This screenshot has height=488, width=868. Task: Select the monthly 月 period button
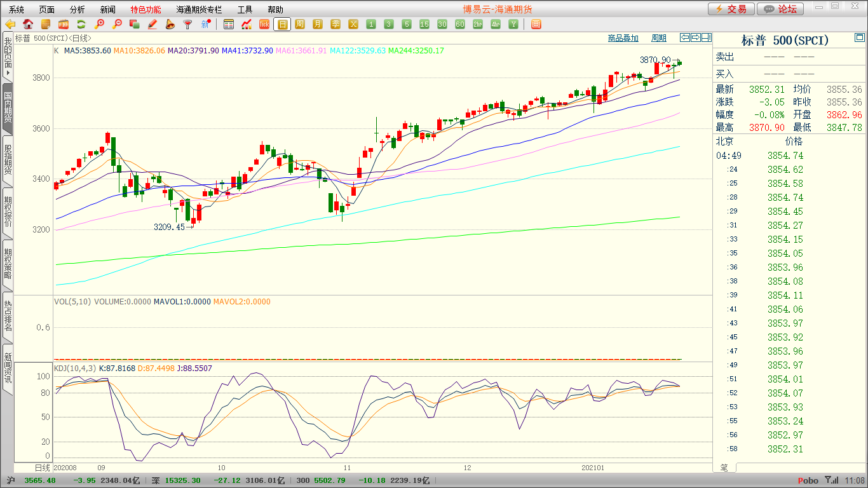coord(318,24)
